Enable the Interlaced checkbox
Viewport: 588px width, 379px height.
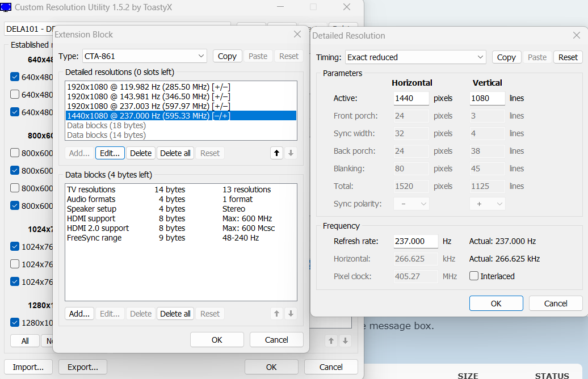474,276
